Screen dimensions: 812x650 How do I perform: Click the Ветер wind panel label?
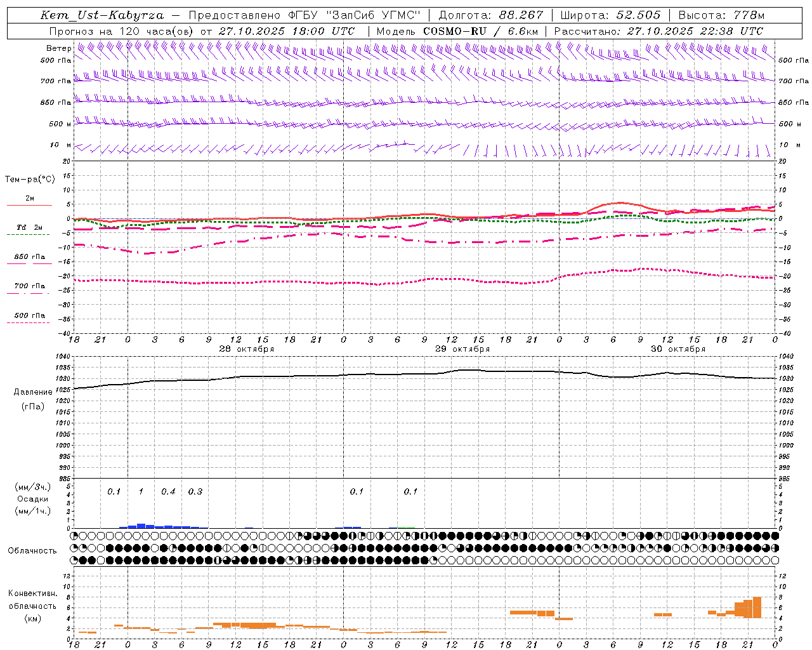tap(59, 48)
